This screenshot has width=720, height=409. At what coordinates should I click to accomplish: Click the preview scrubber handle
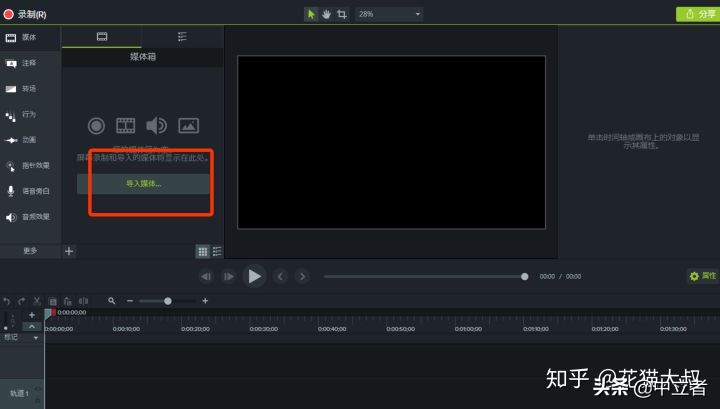pyautogui.click(x=524, y=276)
